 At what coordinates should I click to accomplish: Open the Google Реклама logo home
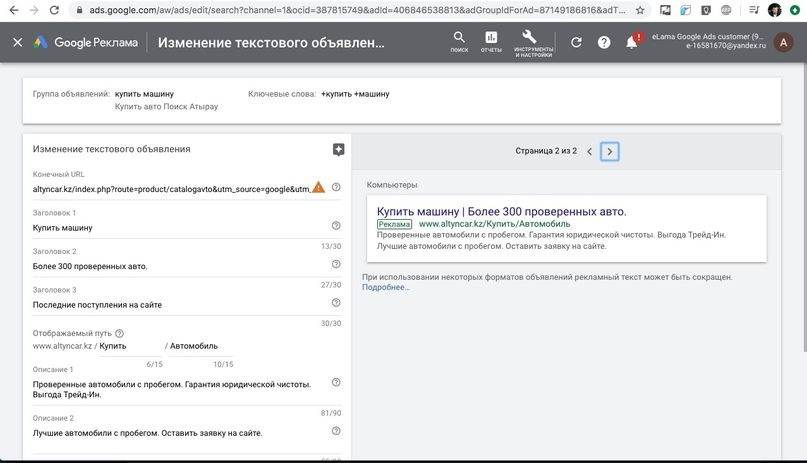86,42
